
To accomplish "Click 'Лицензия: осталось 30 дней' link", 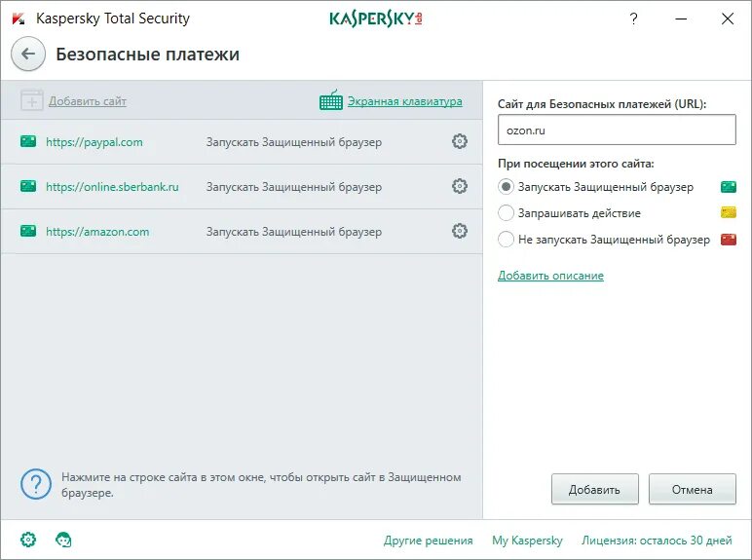I will click(657, 541).
